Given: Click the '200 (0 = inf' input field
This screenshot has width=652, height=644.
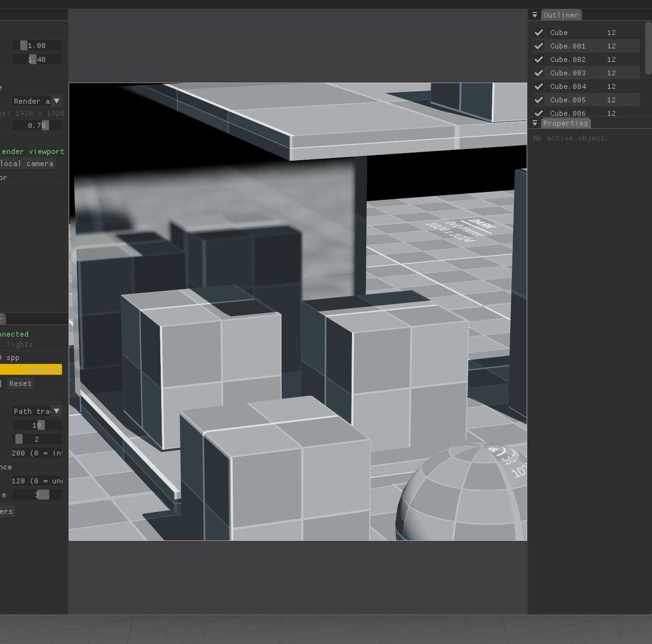Looking at the screenshot, I should 37,453.
